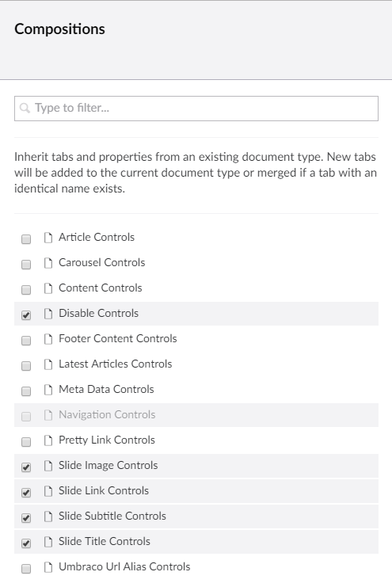Select the Latest Articles Controls label

coord(116,364)
